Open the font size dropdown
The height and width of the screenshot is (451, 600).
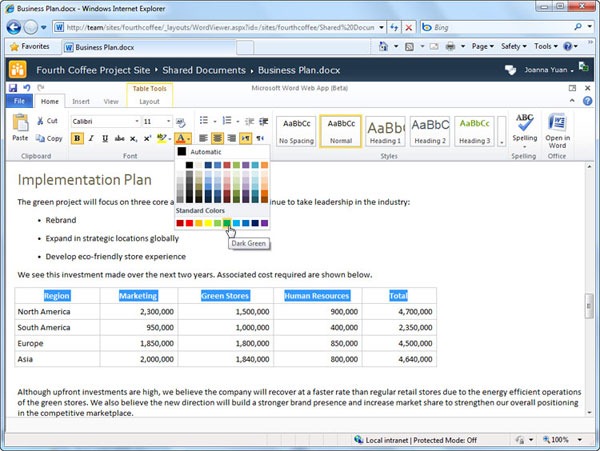167,121
